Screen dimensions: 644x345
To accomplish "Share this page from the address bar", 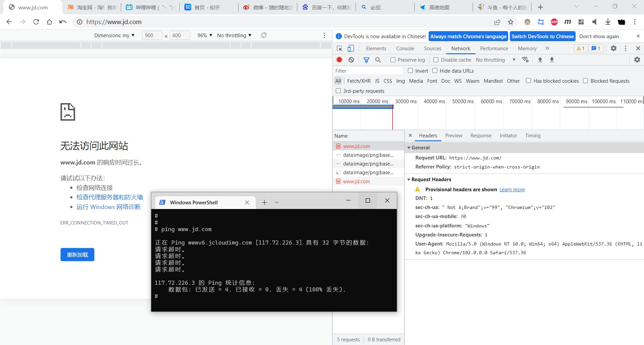I will click(x=497, y=22).
